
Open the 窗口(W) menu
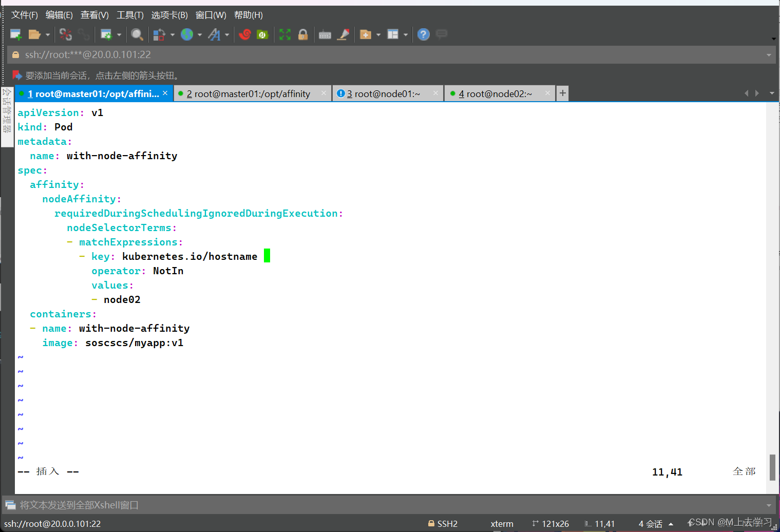[211, 15]
